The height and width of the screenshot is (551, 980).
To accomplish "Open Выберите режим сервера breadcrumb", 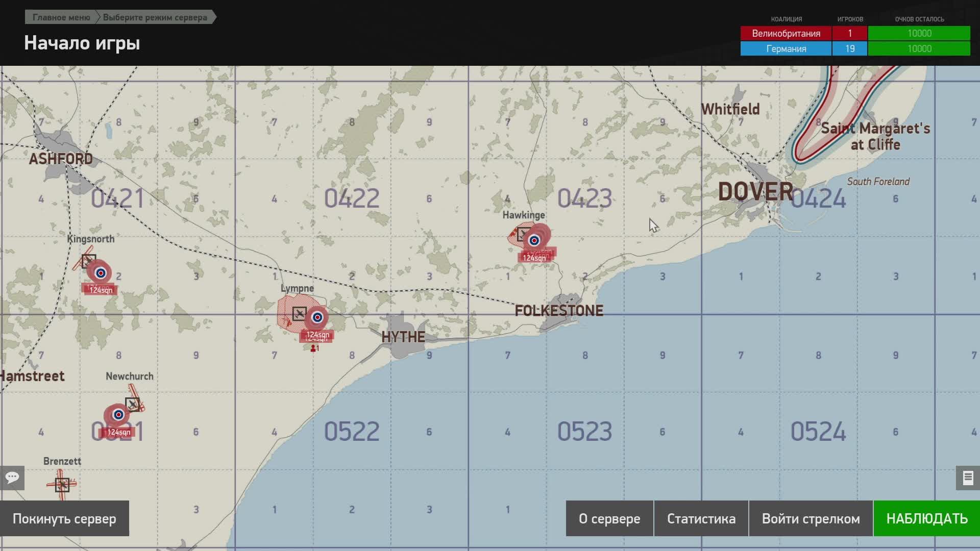I will pos(155,17).
